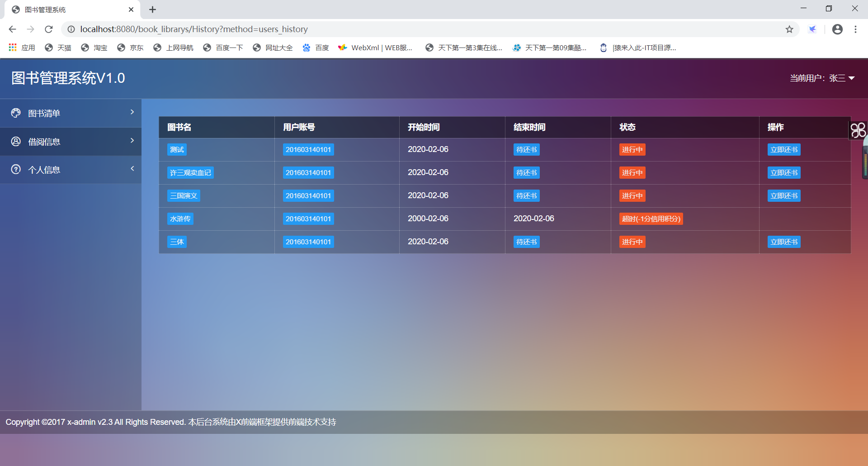Bookmark this page with the star icon
868x466 pixels.
(789, 29)
